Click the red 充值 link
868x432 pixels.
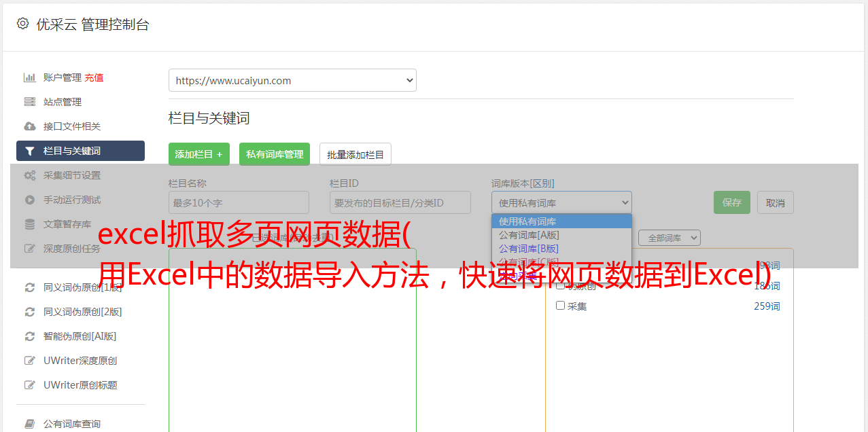click(x=94, y=77)
